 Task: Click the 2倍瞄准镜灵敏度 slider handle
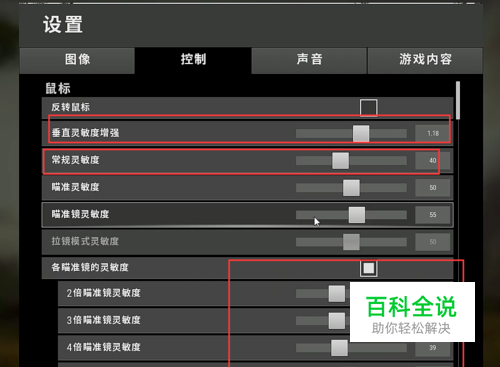tap(337, 294)
